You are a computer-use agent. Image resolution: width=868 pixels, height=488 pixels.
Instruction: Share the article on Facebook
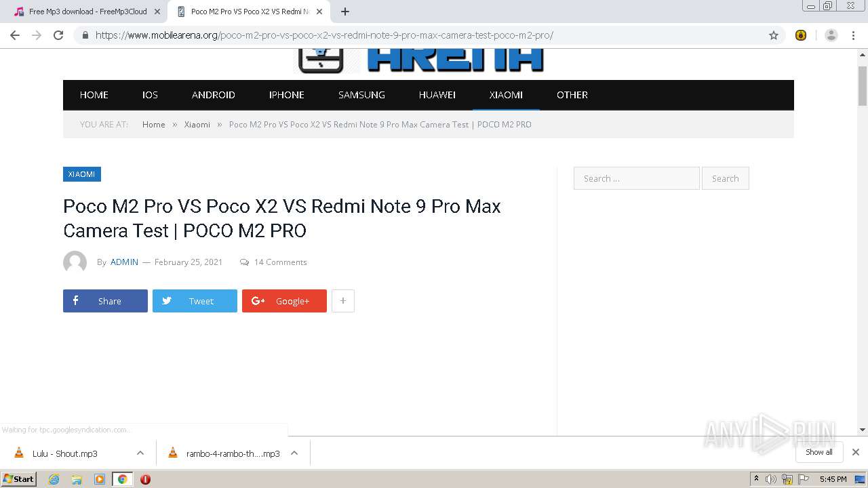click(x=105, y=301)
